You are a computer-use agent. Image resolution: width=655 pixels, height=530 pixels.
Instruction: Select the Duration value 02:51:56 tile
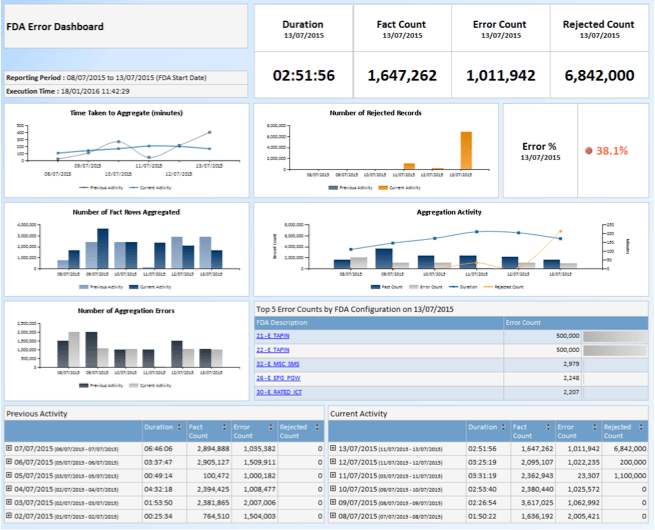point(304,75)
